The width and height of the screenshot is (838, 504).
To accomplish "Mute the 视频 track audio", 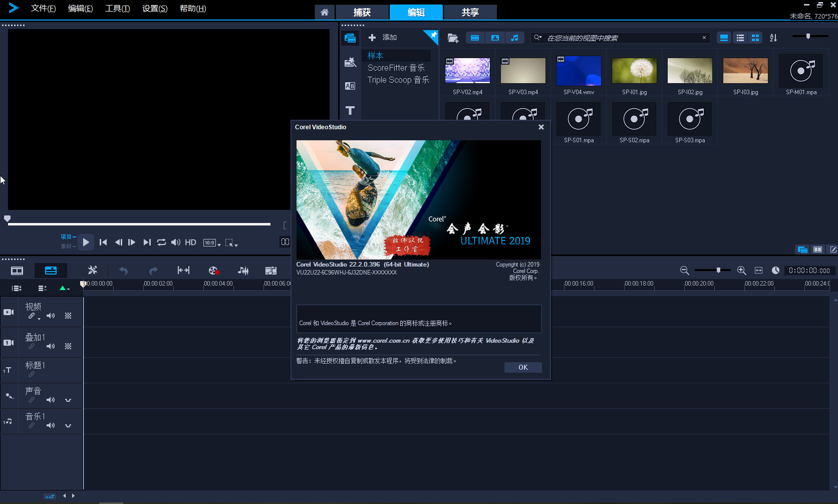I will (x=51, y=316).
